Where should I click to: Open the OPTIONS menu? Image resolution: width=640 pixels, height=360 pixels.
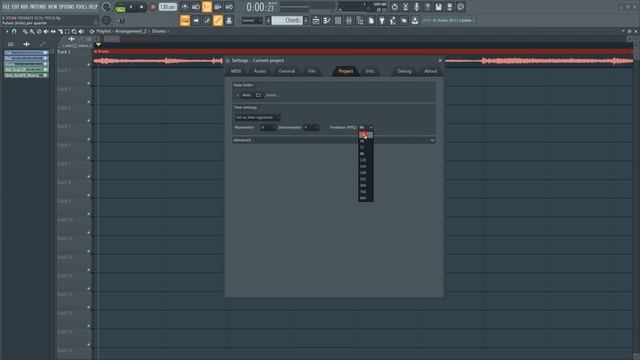(x=66, y=7)
